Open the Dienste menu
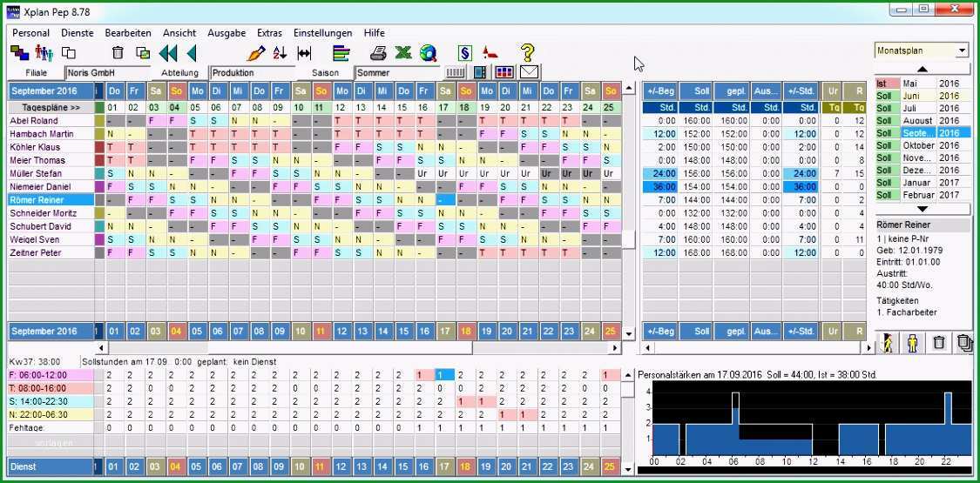The height and width of the screenshot is (483, 980). [x=78, y=33]
